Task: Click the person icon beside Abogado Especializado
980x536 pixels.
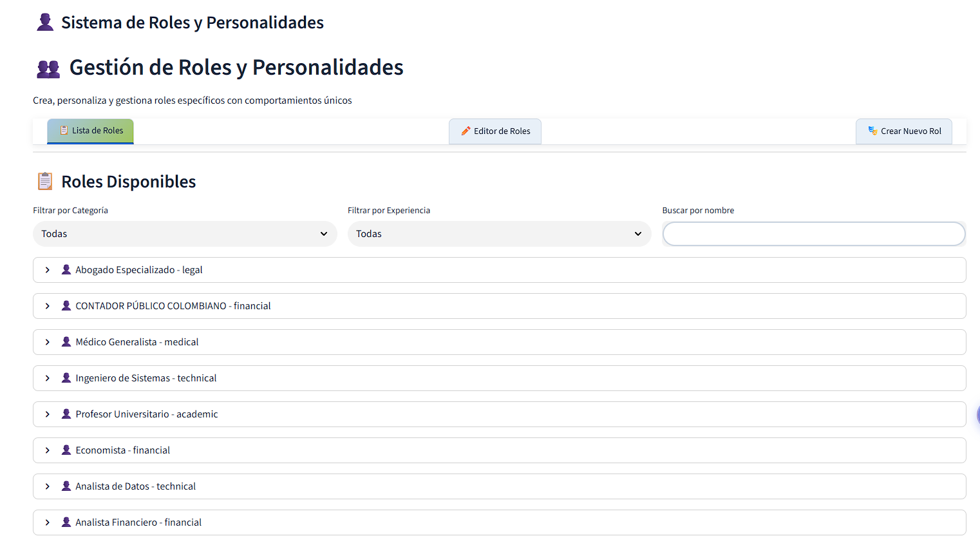Action: point(66,270)
